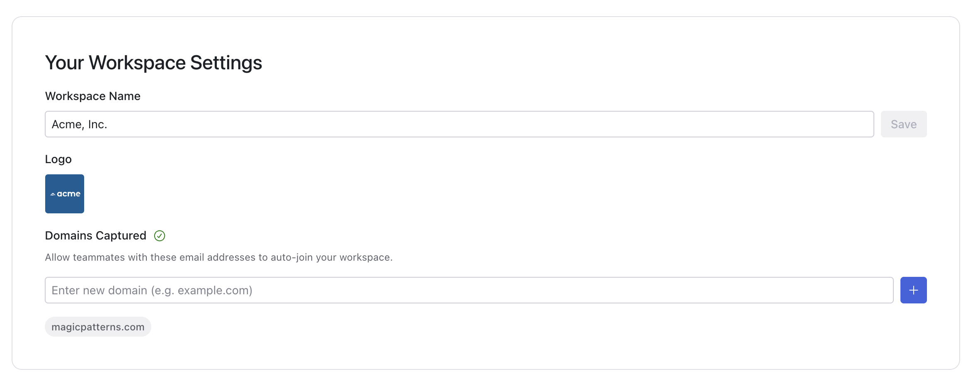The height and width of the screenshot is (391, 980).
Task: Click the Logo section label
Action: 58,159
